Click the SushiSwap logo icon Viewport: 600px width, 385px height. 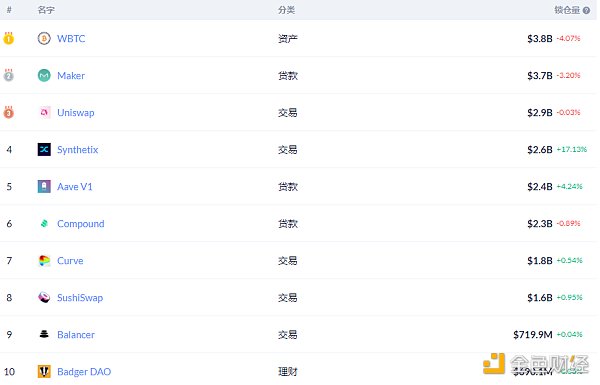tap(44, 297)
